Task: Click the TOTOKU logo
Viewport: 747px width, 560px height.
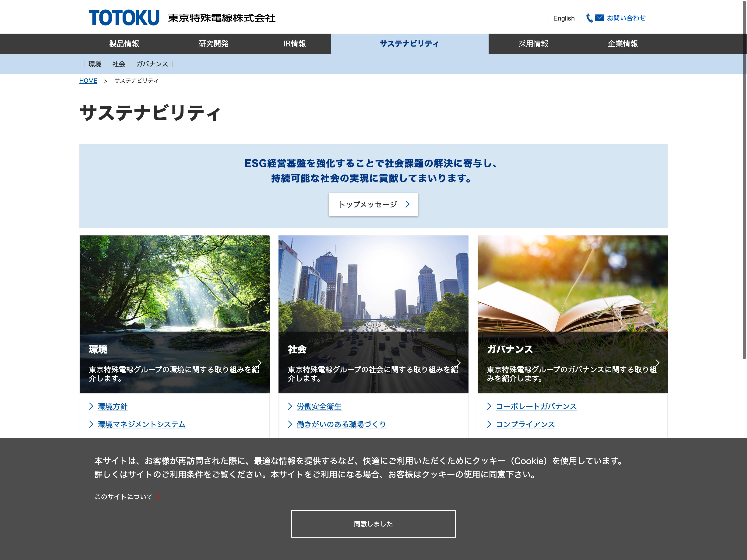Action: [123, 17]
